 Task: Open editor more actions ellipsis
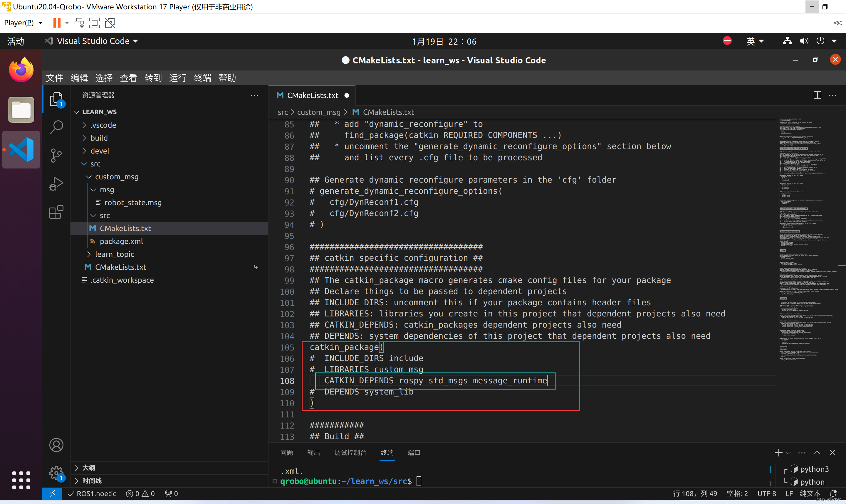[x=832, y=95]
